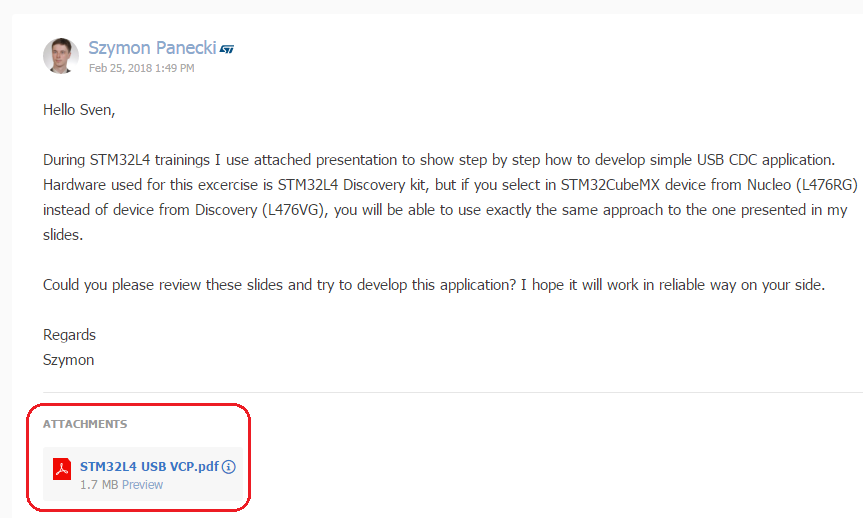The height and width of the screenshot is (518, 863).
Task: Click the "Hello Sven," greeting line
Action: coord(79,110)
